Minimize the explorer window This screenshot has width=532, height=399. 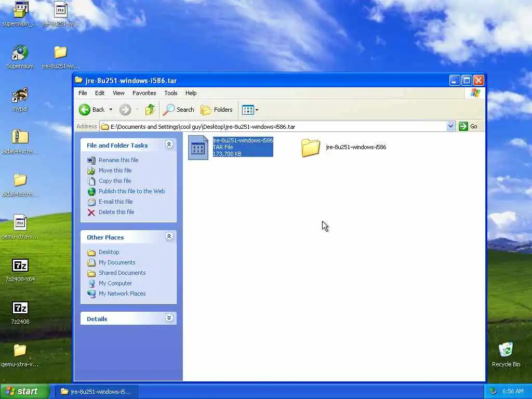point(455,81)
